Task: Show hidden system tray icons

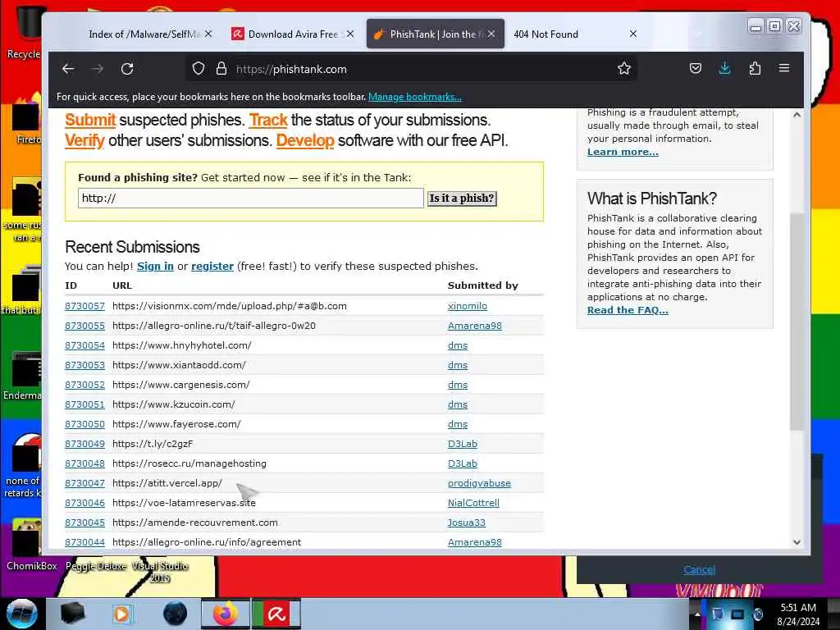Action: pyautogui.click(x=697, y=614)
